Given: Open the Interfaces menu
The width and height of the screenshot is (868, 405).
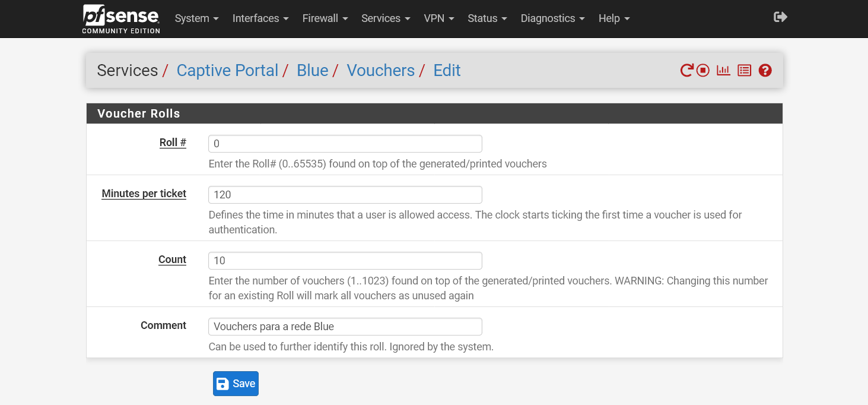Looking at the screenshot, I should (260, 18).
